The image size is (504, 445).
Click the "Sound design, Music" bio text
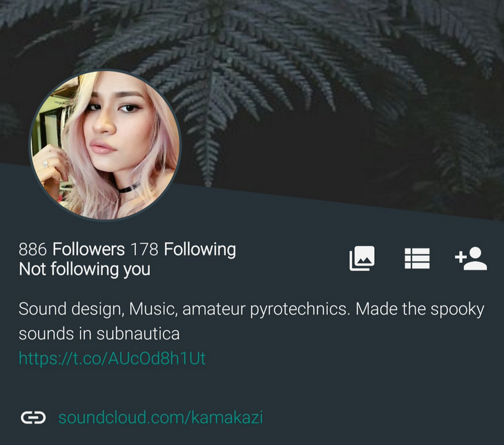point(98,309)
